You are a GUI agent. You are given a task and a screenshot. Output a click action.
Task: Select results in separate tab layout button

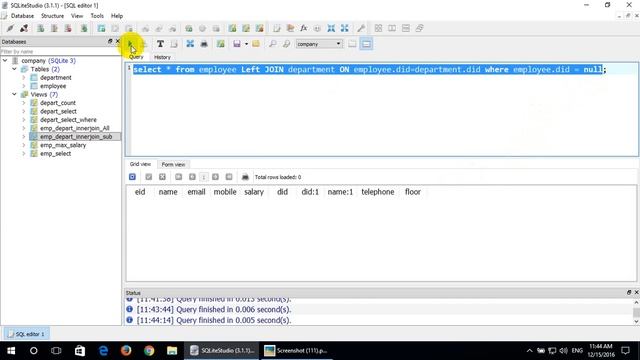pos(352,44)
